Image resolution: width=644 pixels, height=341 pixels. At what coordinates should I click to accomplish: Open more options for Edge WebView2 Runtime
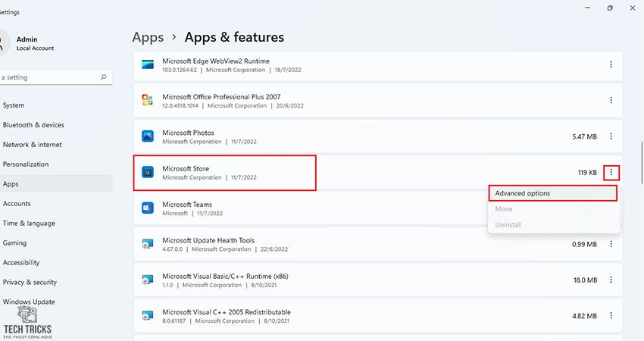click(611, 64)
